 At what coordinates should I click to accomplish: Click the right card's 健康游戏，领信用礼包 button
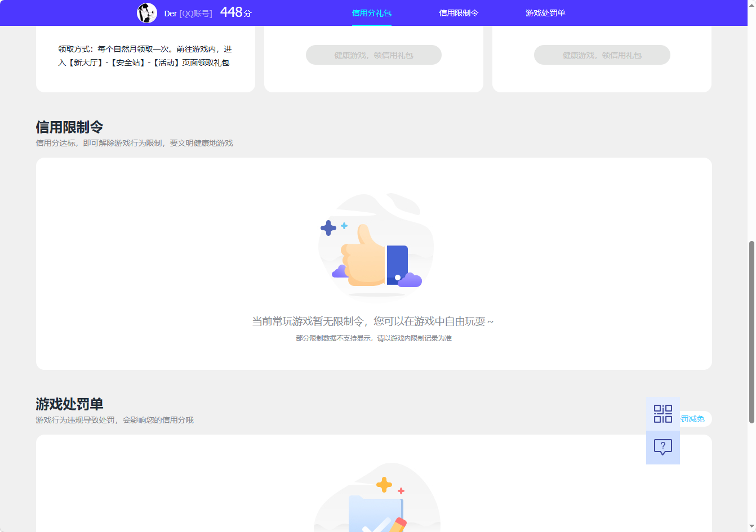point(602,55)
